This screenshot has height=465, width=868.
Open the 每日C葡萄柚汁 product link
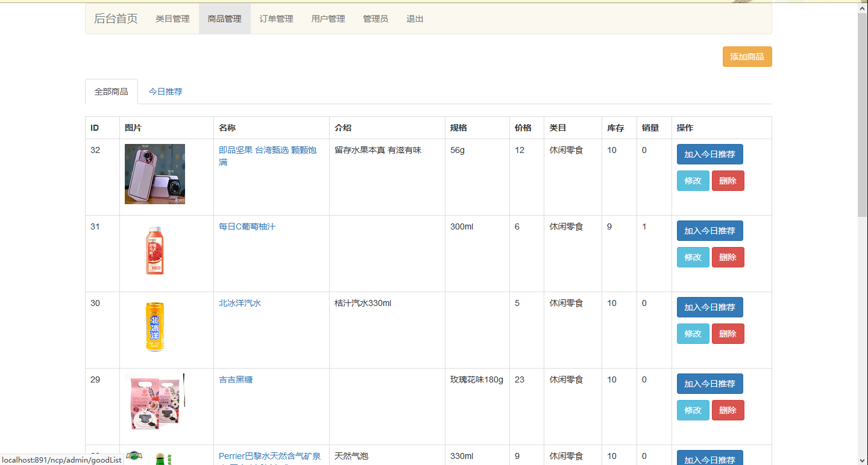point(247,226)
